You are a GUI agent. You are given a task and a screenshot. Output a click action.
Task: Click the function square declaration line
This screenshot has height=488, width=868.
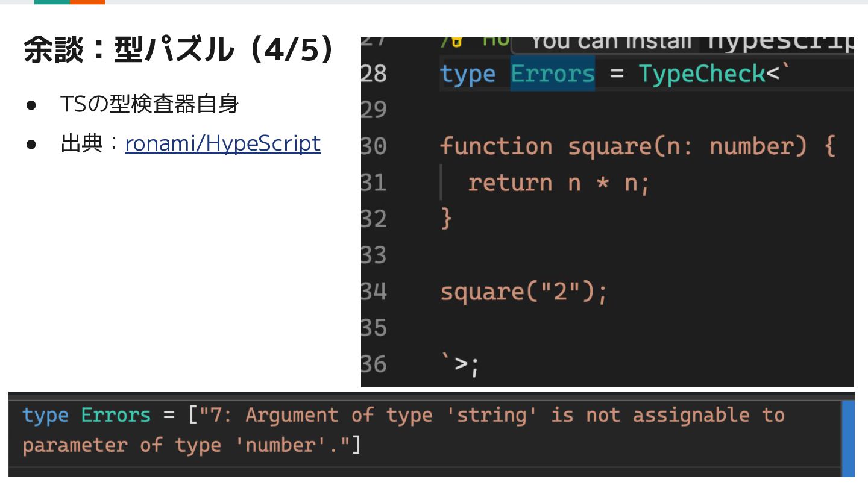pos(637,146)
